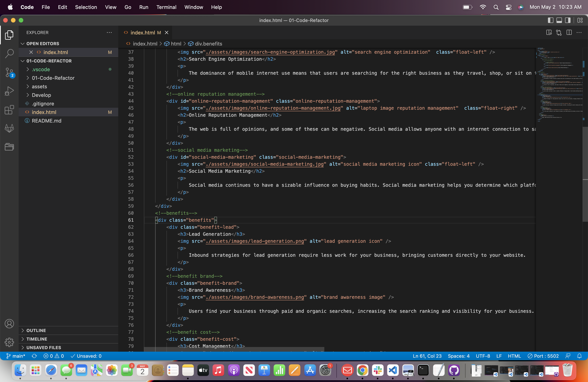Image resolution: width=588 pixels, height=382 pixels.
Task: Collapse the 01-CODE-REFACTOR workspace folder
Action: [x=68, y=61]
